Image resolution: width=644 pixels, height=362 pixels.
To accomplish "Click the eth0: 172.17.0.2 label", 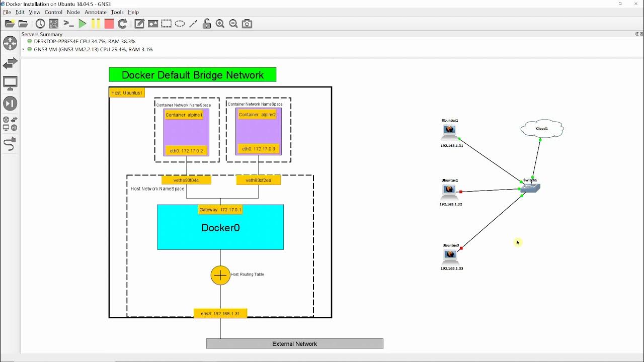I will pos(186,151).
